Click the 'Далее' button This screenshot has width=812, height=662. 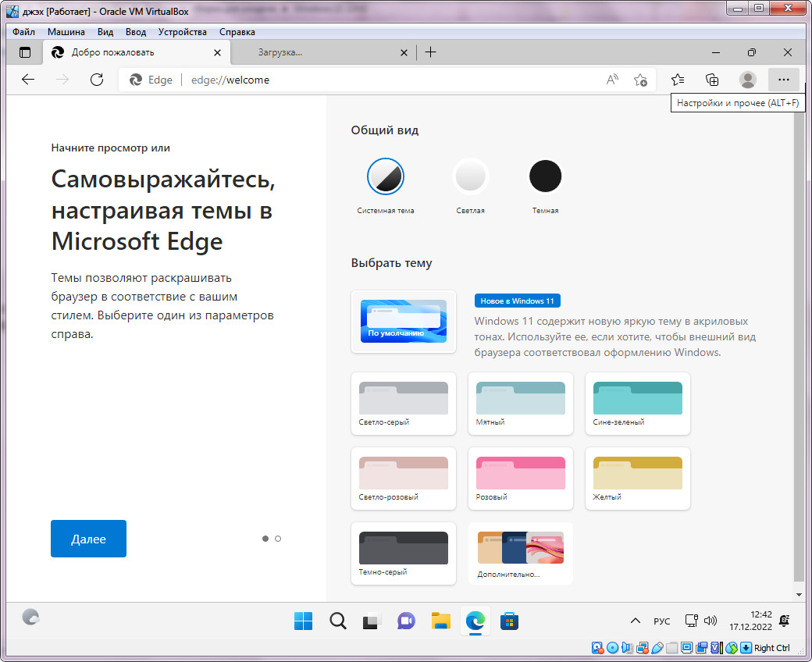pyautogui.click(x=88, y=539)
